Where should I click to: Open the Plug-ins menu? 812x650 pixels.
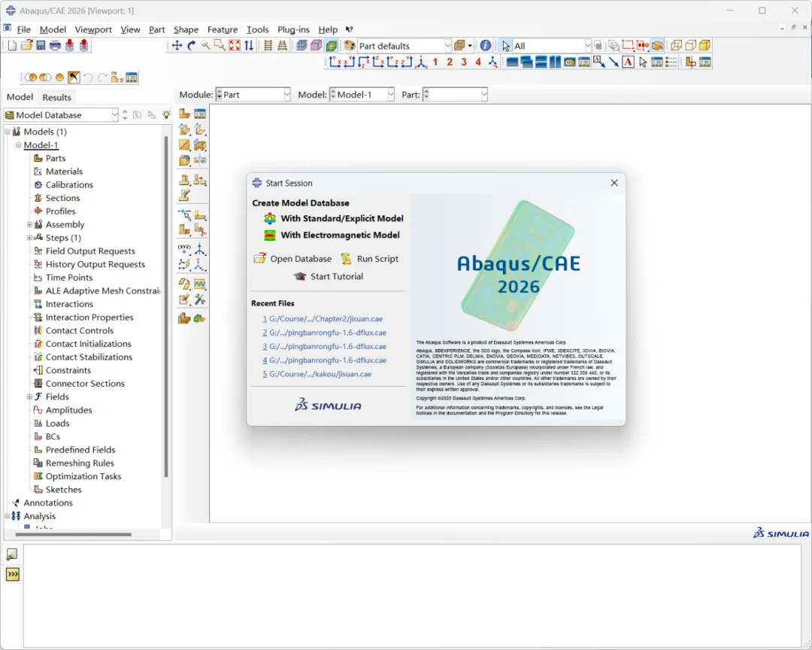pos(293,29)
